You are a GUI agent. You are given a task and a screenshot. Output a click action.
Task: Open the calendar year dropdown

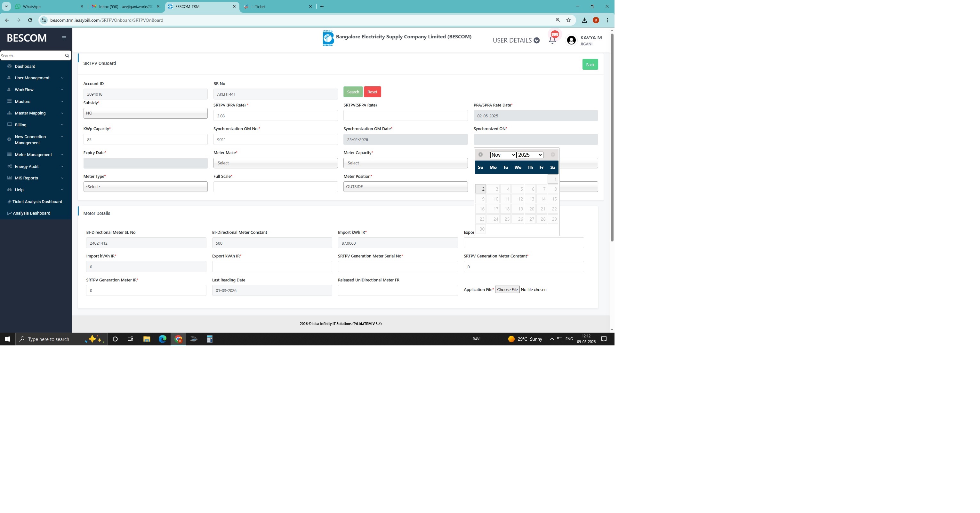click(x=530, y=155)
